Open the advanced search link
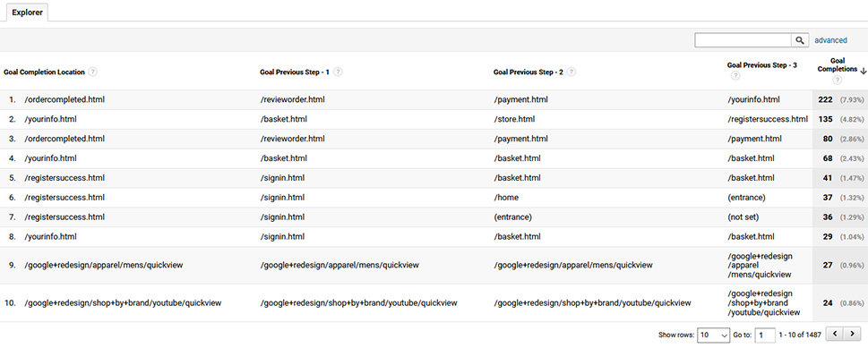Screen dimensions: 868x348 [x=830, y=40]
